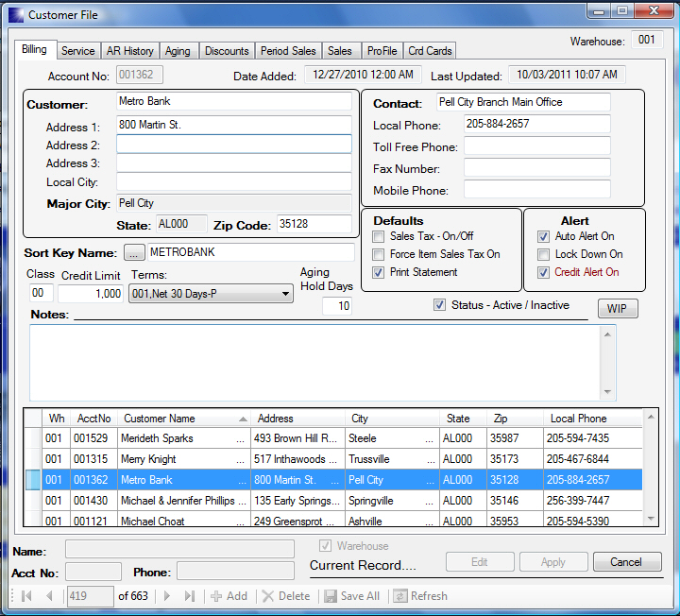680x616 pixels.
Task: Select row header of Metro Bank row
Action: coord(33,480)
